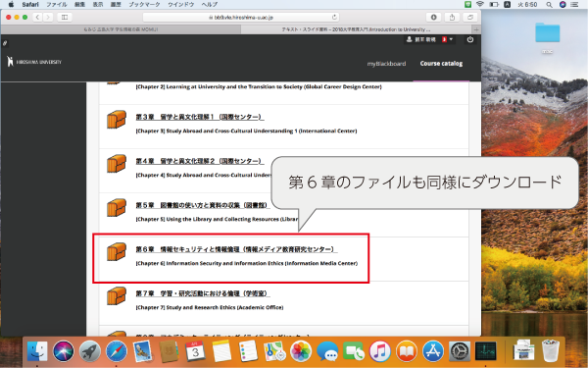Open the Reminders icon in Dock
This screenshot has height=368, width=588.
coord(248,351)
